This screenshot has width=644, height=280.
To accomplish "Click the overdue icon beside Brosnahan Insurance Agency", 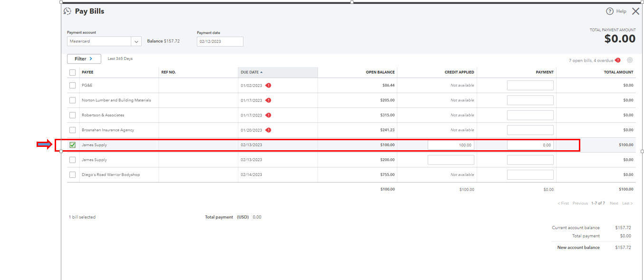I will point(268,130).
